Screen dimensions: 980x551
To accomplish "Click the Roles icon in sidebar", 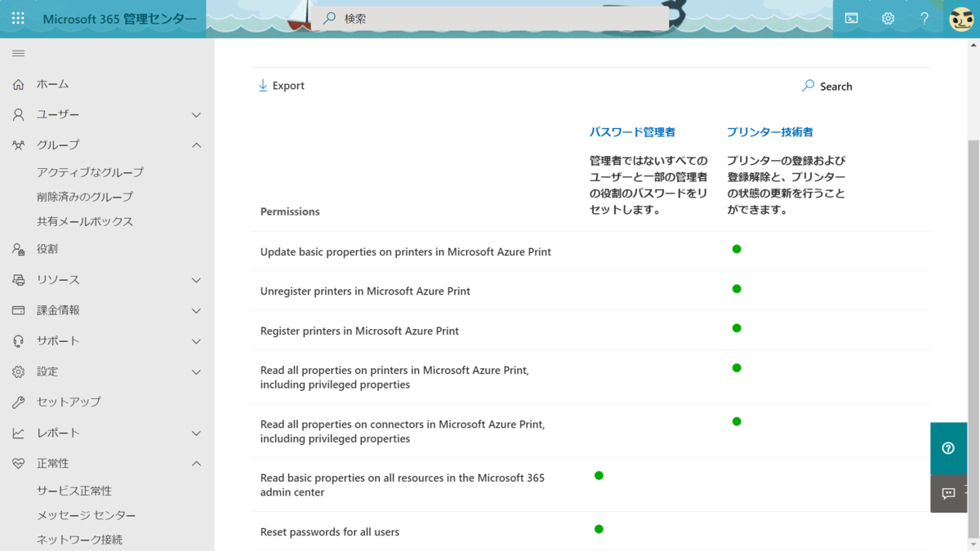I will pos(18,249).
